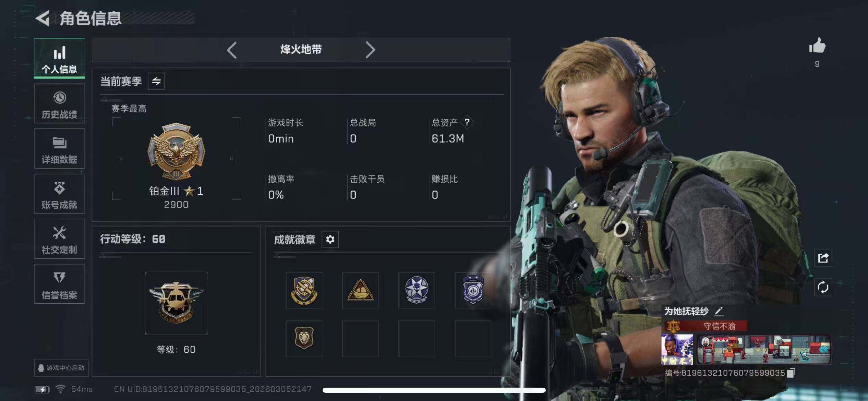Click the character refresh icon
This screenshot has width=868, height=401.
pyautogui.click(x=823, y=287)
